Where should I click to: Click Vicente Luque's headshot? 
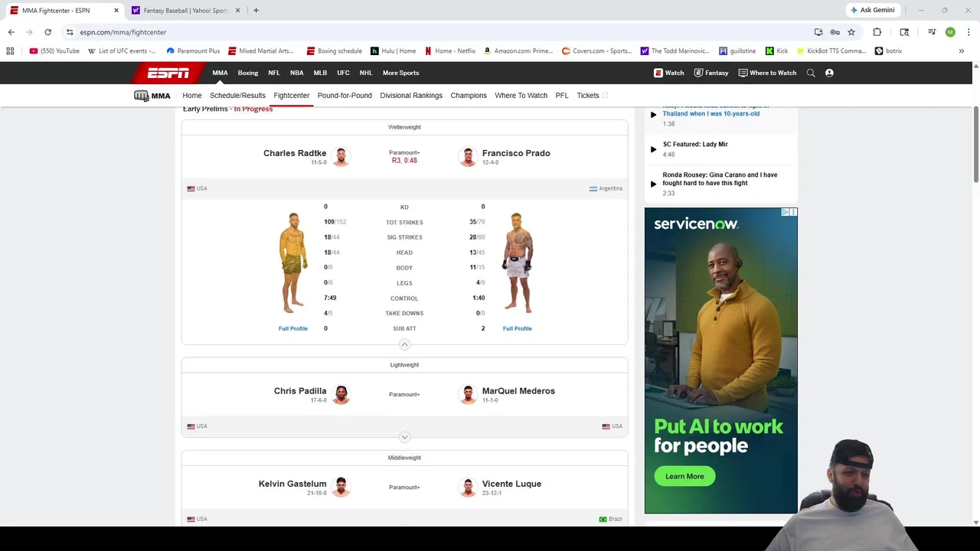(x=468, y=487)
